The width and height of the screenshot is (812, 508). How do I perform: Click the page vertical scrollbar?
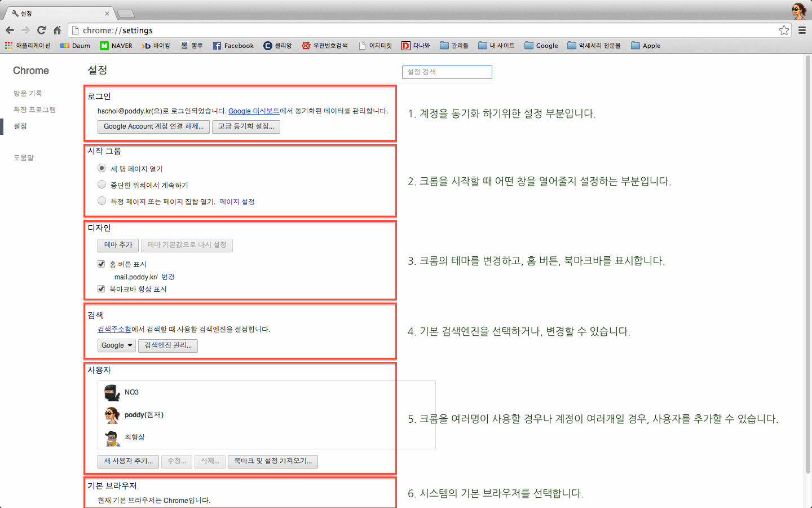(807, 264)
